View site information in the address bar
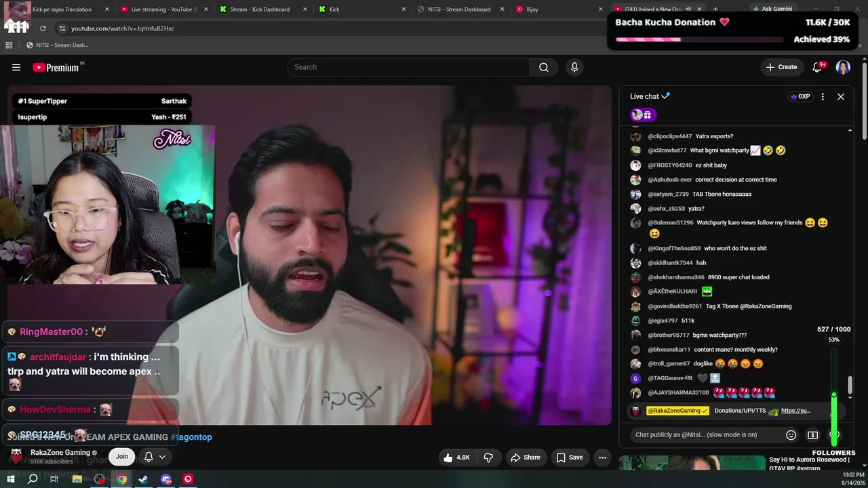Image resolution: width=868 pixels, height=488 pixels. click(x=62, y=28)
